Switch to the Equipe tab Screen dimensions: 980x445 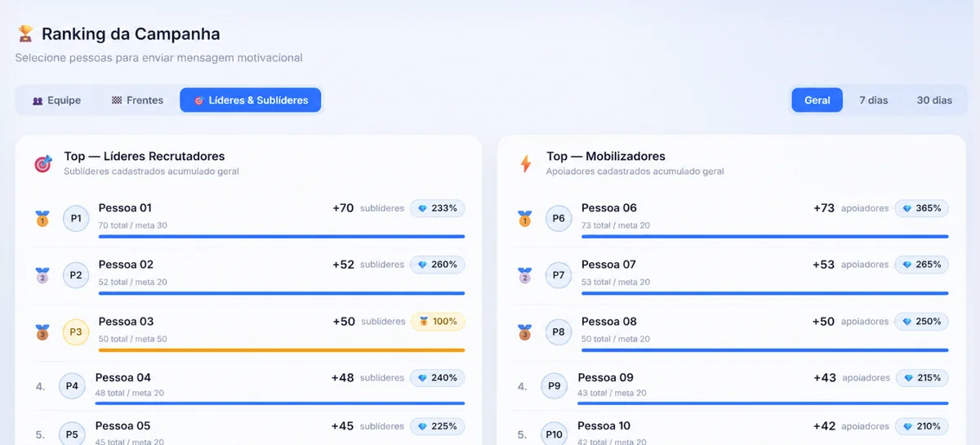click(x=56, y=100)
